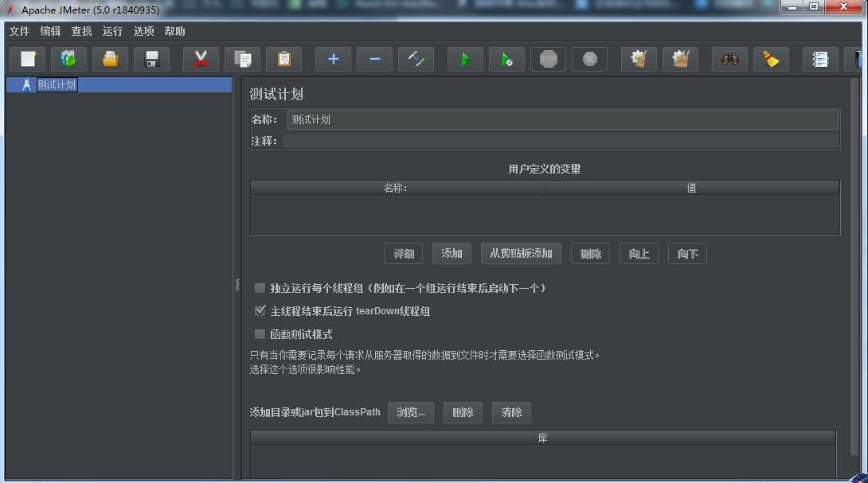
Task: Open Search with binoculars icon
Action: (x=729, y=59)
